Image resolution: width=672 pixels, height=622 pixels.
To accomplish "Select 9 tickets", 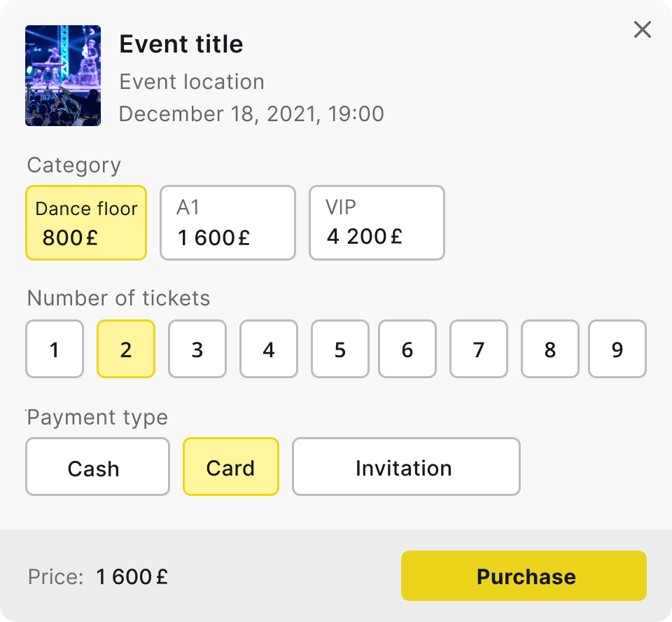I will pos(617,349).
